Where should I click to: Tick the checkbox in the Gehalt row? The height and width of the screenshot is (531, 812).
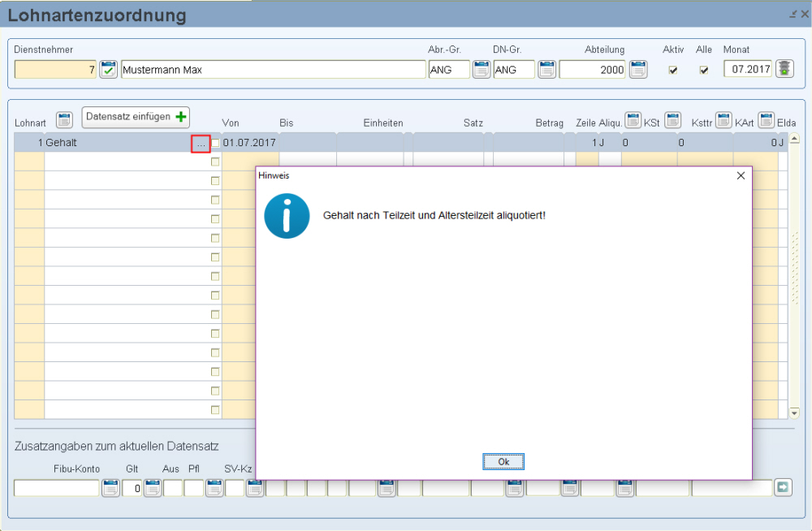(215, 143)
